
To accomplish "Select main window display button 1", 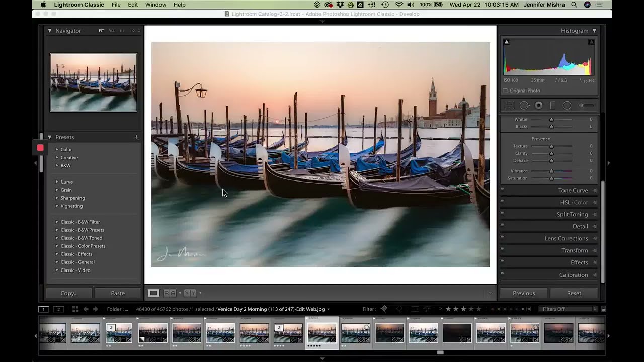I will (x=44, y=309).
